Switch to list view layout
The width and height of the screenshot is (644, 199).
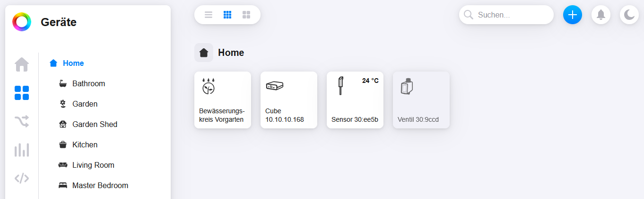[x=209, y=15]
